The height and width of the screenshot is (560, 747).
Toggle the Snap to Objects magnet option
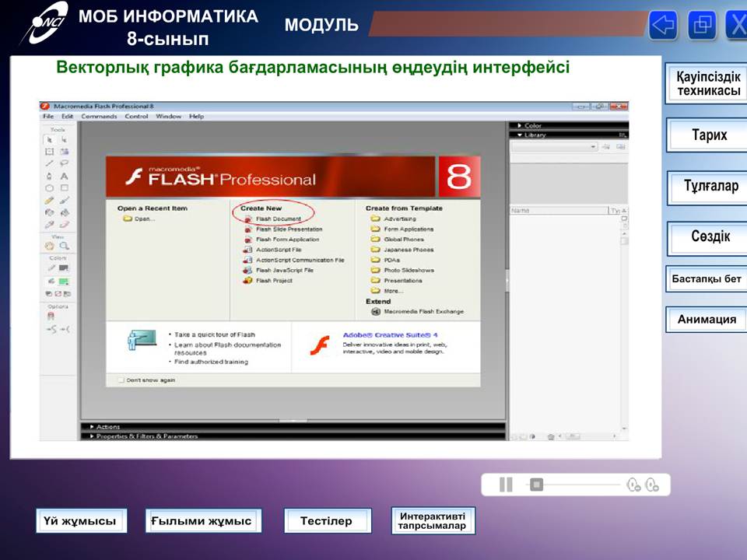51,317
